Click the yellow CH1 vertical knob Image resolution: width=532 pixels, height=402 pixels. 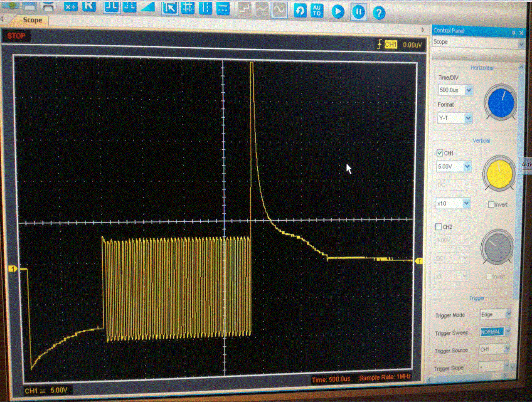[499, 173]
